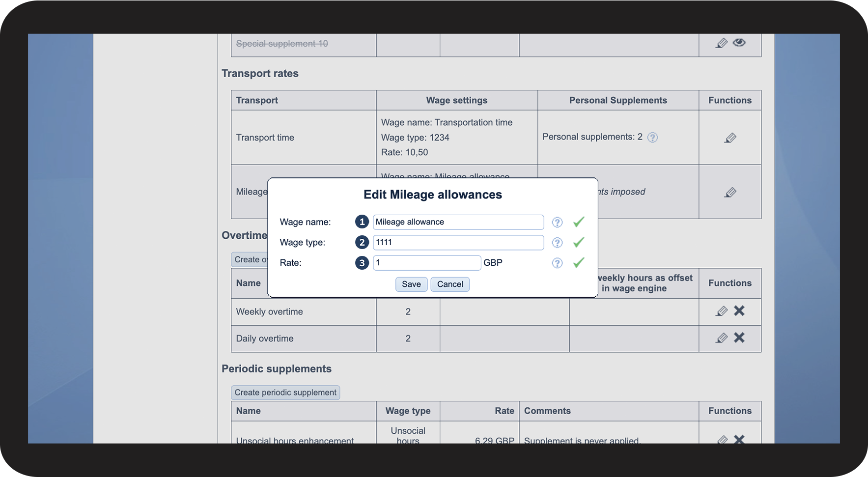Save the Mileage allowance changes
868x477 pixels.
click(411, 284)
